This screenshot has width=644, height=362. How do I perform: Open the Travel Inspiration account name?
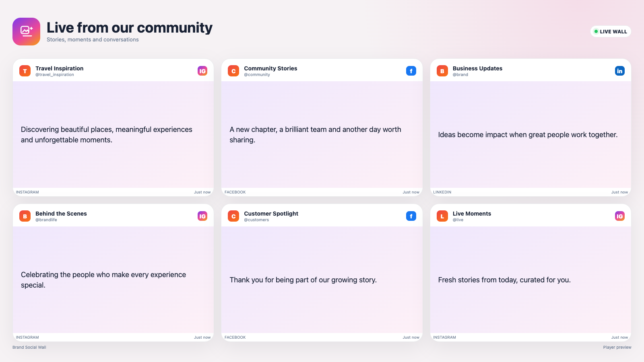[x=60, y=68]
